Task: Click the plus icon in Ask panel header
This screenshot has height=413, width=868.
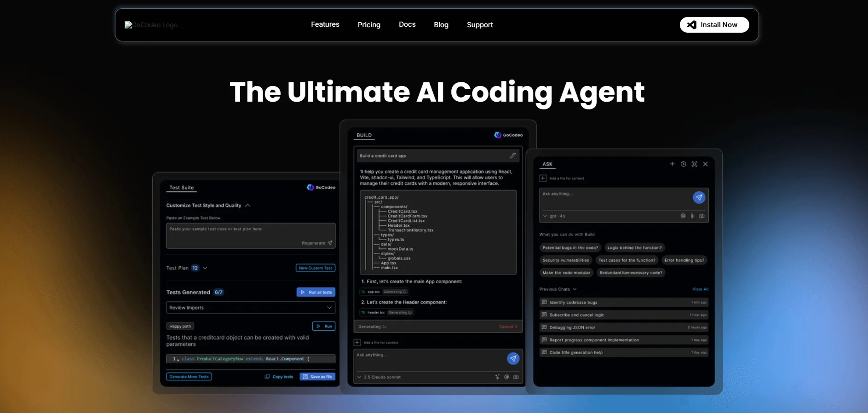Action: coord(672,164)
